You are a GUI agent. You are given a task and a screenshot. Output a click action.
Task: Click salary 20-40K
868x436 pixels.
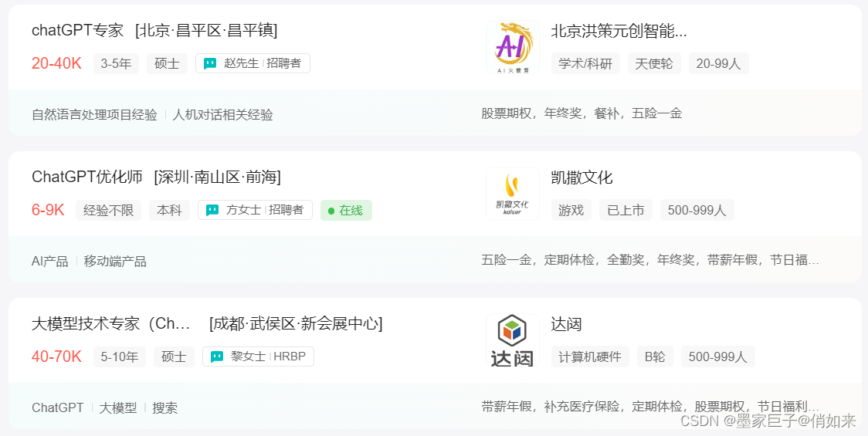tap(56, 63)
